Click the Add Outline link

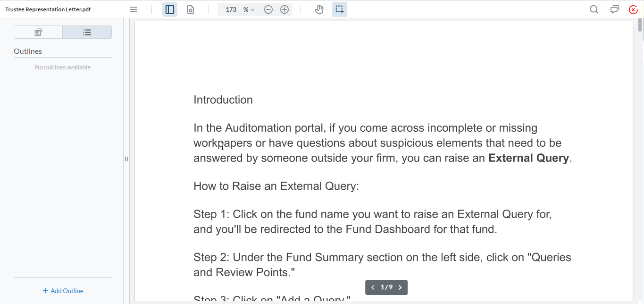click(63, 291)
